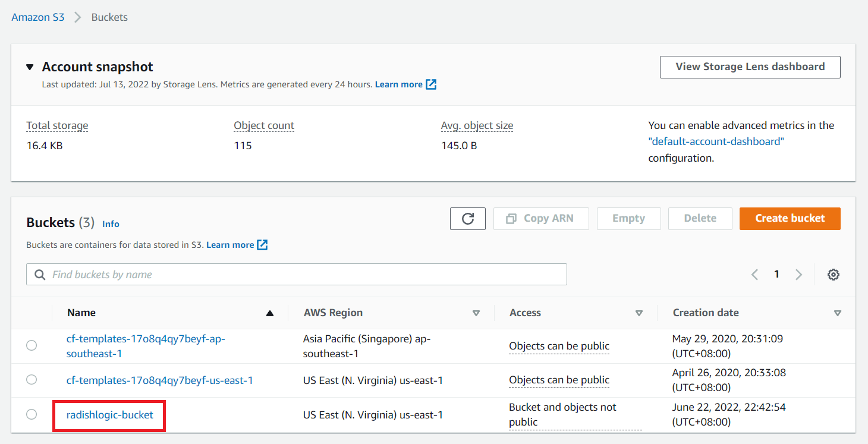Open the radishlogic-bucket link
The height and width of the screenshot is (444, 868).
[x=110, y=415]
